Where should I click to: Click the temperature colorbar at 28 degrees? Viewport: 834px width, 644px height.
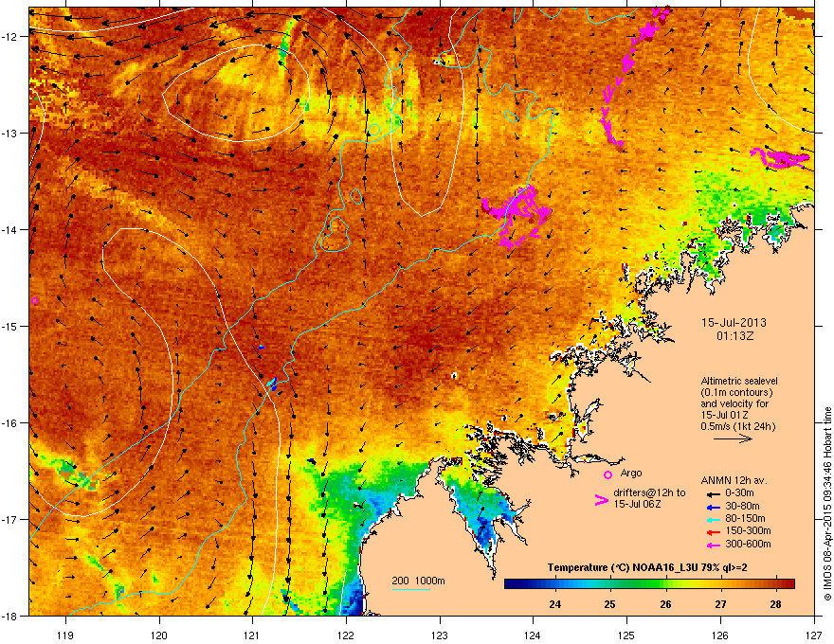[x=775, y=583]
